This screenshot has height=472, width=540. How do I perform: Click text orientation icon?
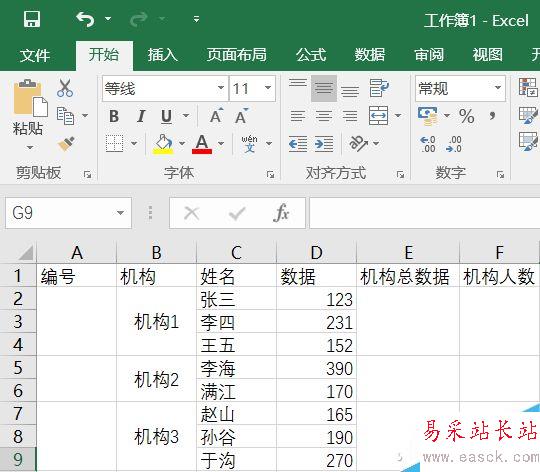tap(359, 143)
